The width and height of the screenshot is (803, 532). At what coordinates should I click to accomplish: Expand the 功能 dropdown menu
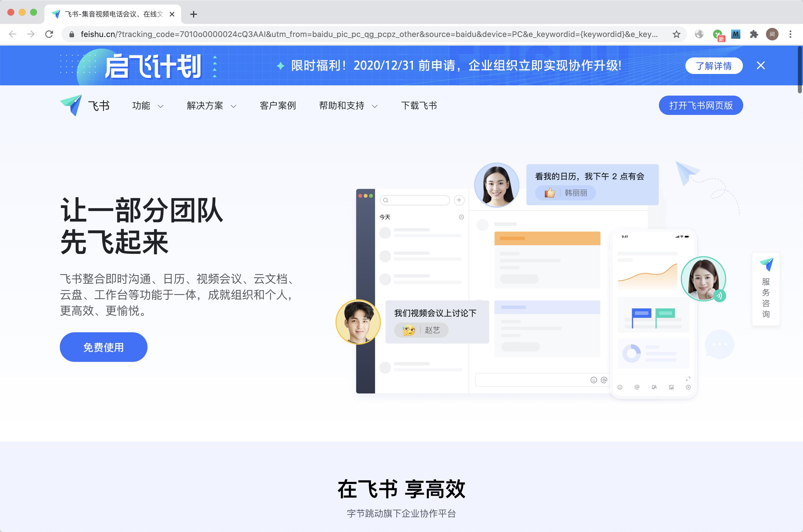[x=147, y=106]
